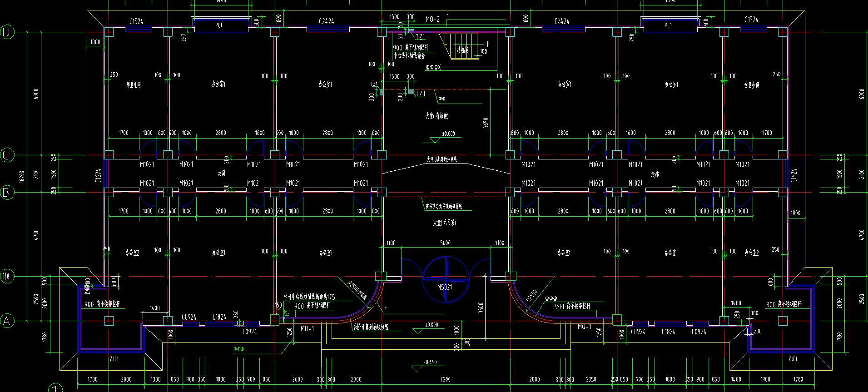Image resolution: width=868 pixels, height=392 pixels.
Task: Select the 2350 bottom dimension text
Action: point(591,379)
